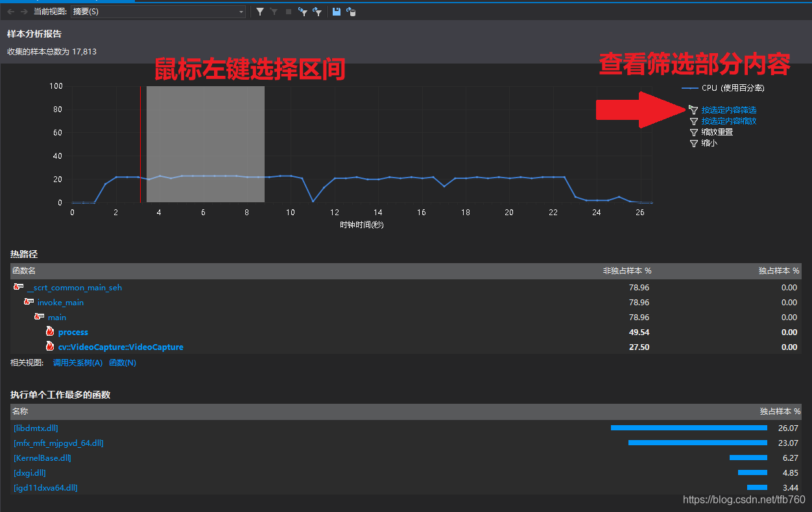
Task: Click the 6.27 exclusive sample value
Action: (x=791, y=458)
